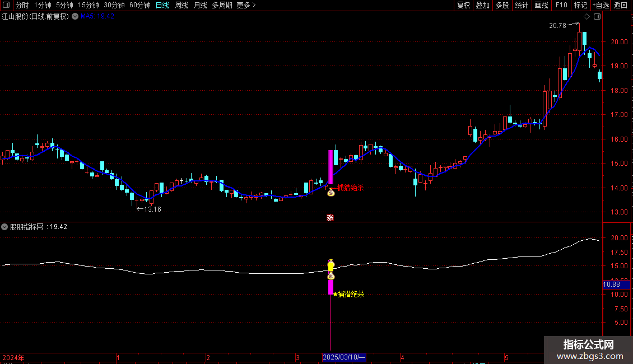633x364 pixels.
Task: Switch to 5分钟 period
Action: 64,5
